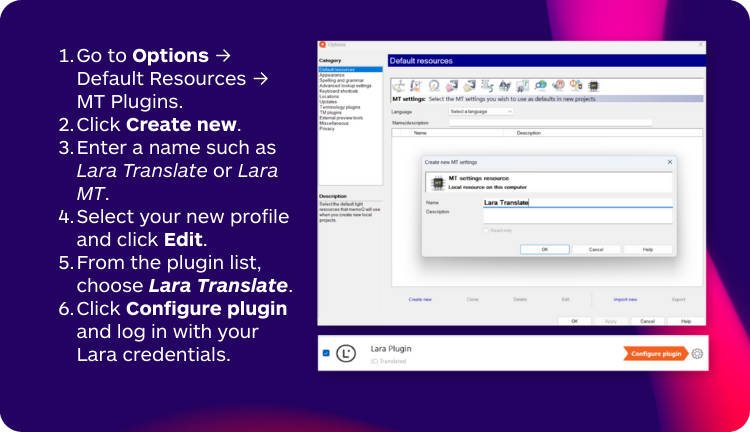Click the eleventh resource icon before MT chip
The height and width of the screenshot is (432, 750).
point(576,86)
